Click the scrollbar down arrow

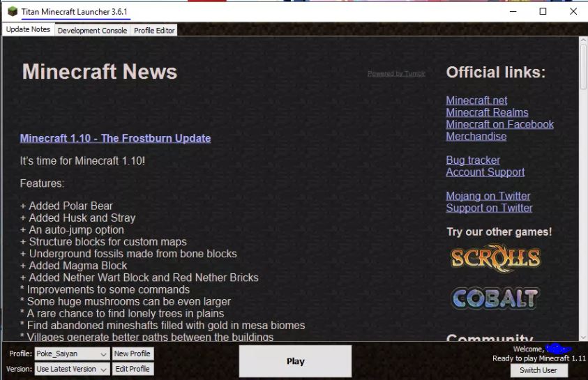(583, 337)
